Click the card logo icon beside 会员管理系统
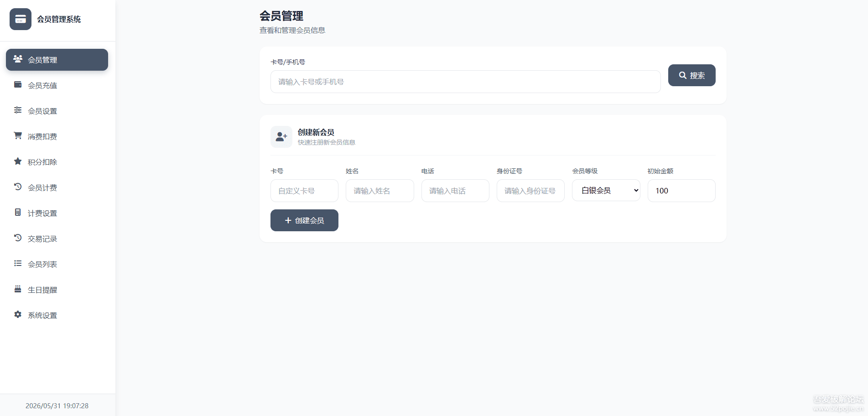The width and height of the screenshot is (868, 416). pos(21,19)
